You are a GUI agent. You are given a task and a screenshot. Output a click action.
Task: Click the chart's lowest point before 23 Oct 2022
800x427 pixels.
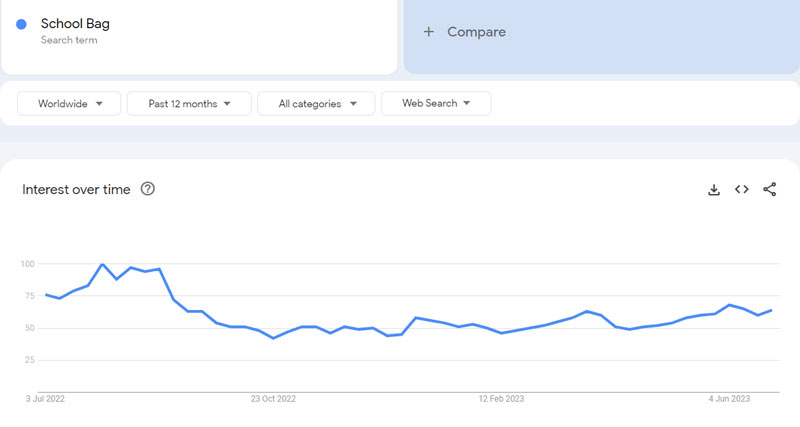click(x=273, y=338)
